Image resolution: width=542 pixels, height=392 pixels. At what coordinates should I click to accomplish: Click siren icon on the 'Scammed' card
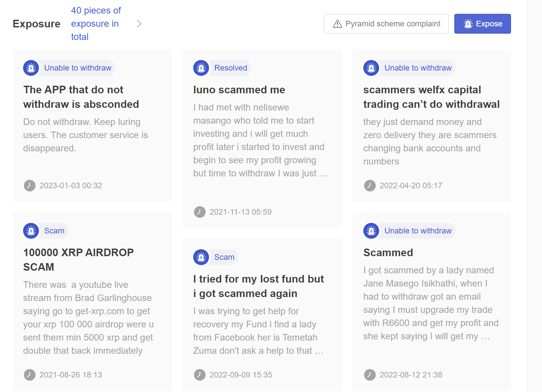click(371, 231)
